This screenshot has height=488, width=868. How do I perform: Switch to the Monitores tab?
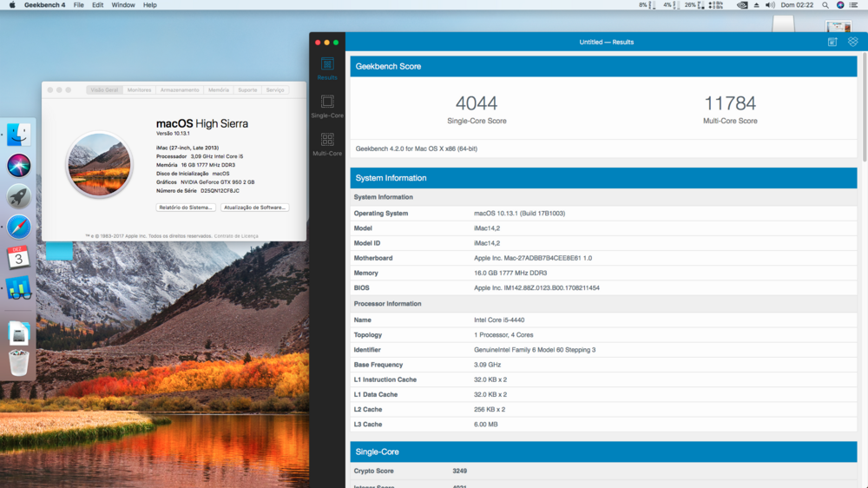point(139,90)
